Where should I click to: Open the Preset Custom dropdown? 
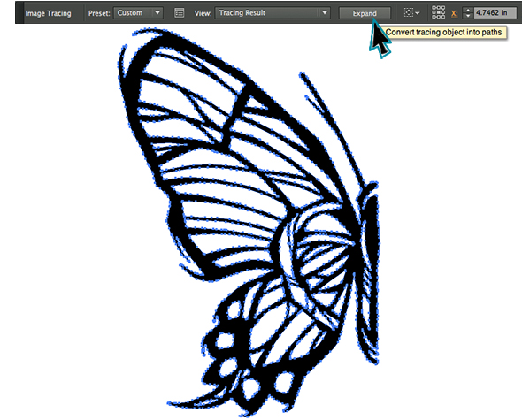pos(138,13)
